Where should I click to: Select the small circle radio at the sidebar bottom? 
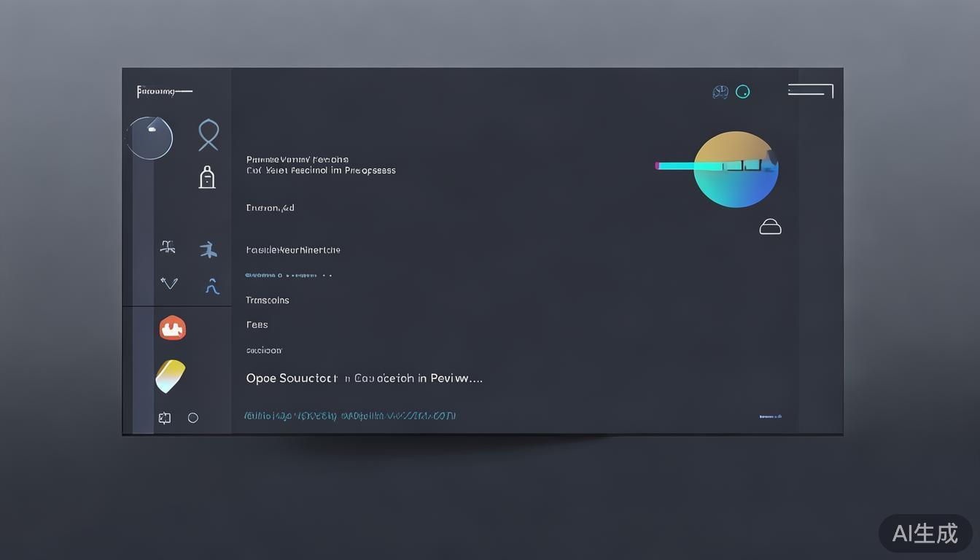point(193,418)
